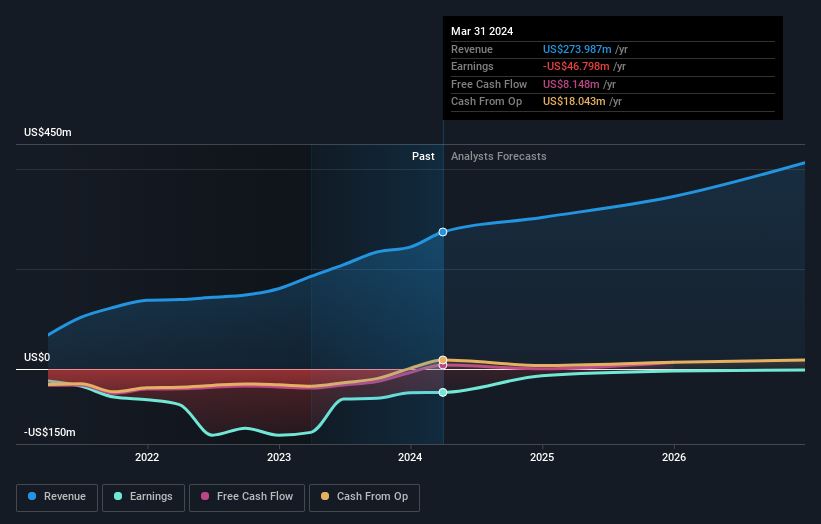Click the Revenue row label in tooltip
Viewport: 821px width, 524px height.
pyautogui.click(x=472, y=49)
